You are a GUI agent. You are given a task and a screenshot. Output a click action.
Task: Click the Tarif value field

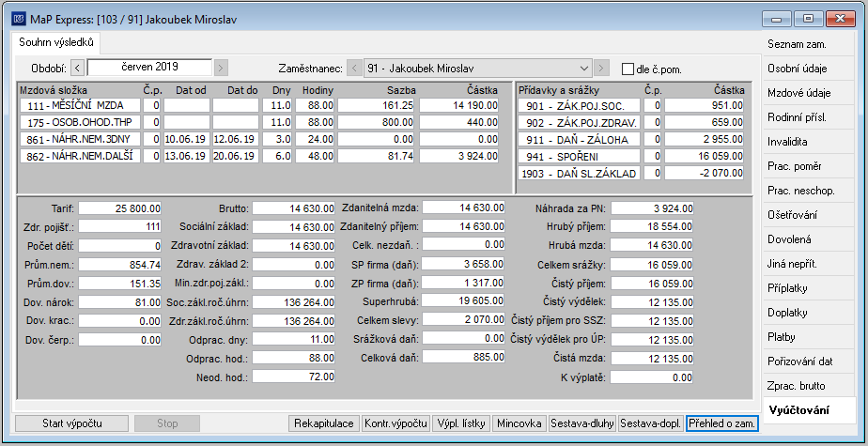(120, 208)
